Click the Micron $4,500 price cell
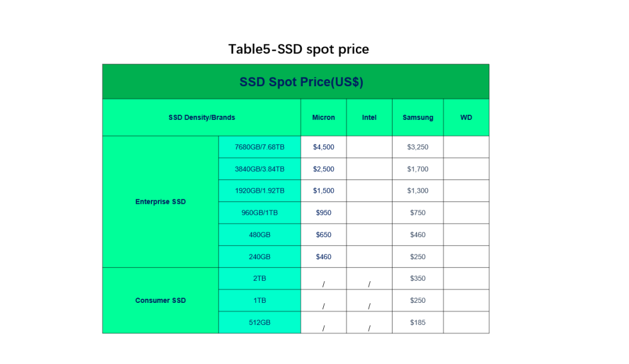The image size is (629, 364). click(x=323, y=147)
